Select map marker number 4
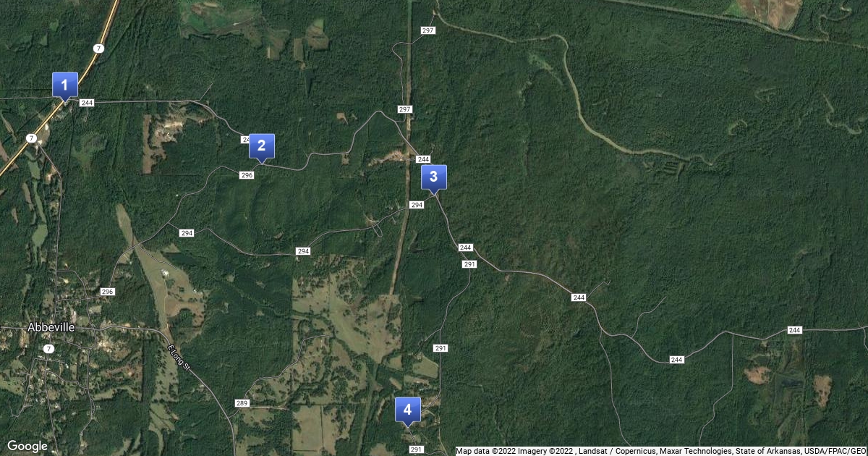The height and width of the screenshot is (456, 868). (408, 411)
